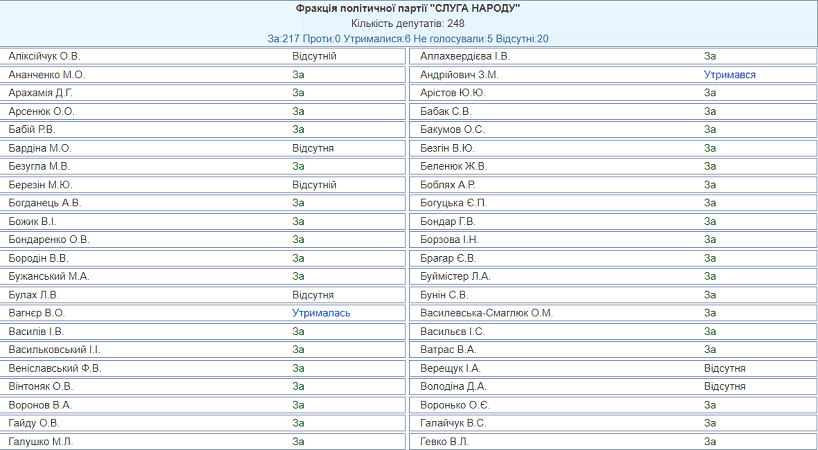Click Ананченко М.О. name cell

[46, 75]
